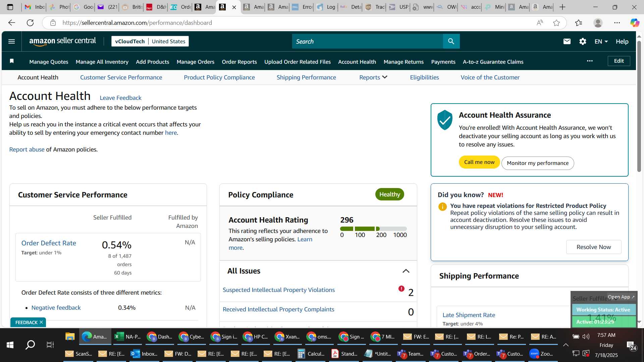Click the Edit button in navigation bar

[619, 61]
